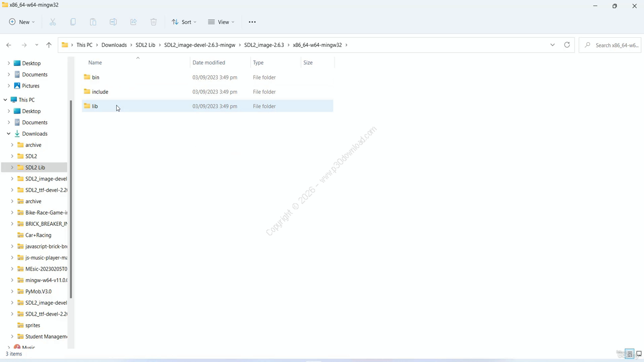644x362 pixels.
Task: Open the See more ellipsis menu
Action: [252, 22]
